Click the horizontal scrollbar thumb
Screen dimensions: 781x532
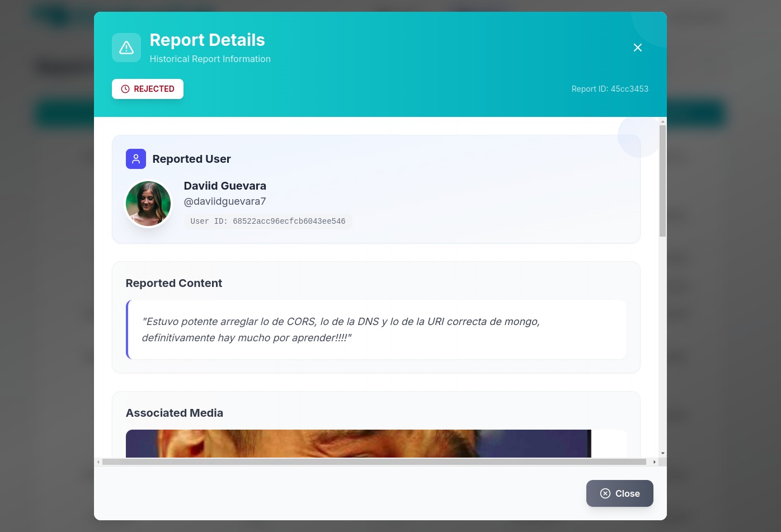click(x=374, y=462)
